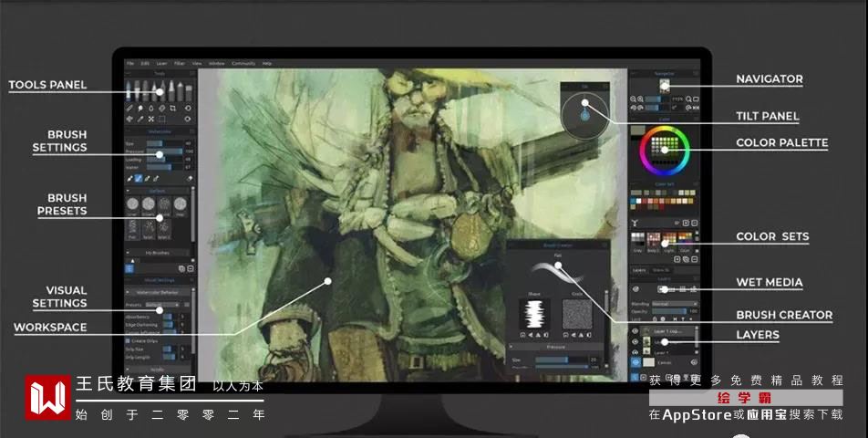This screenshot has height=438, width=868.
Task: Click the duplicate brush icon under My Brushes
Action: 181,268
